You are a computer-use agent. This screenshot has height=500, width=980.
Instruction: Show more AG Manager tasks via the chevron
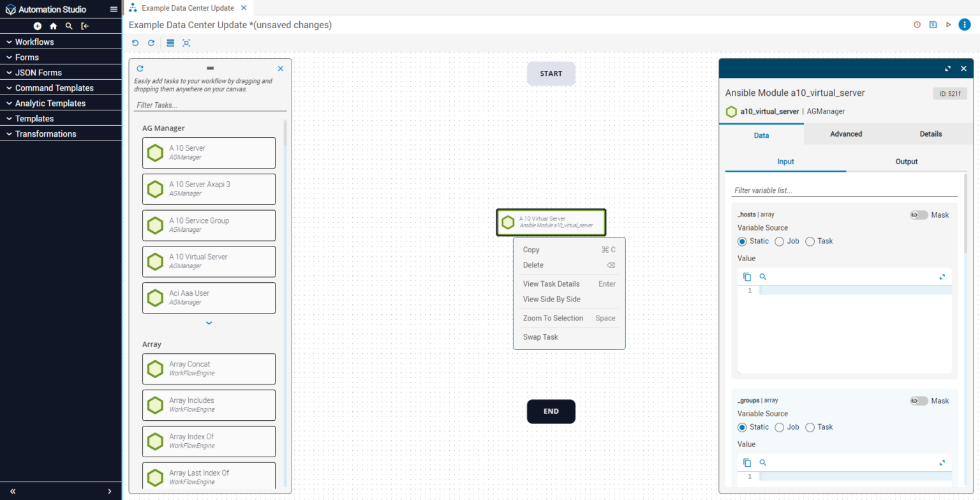click(x=209, y=322)
